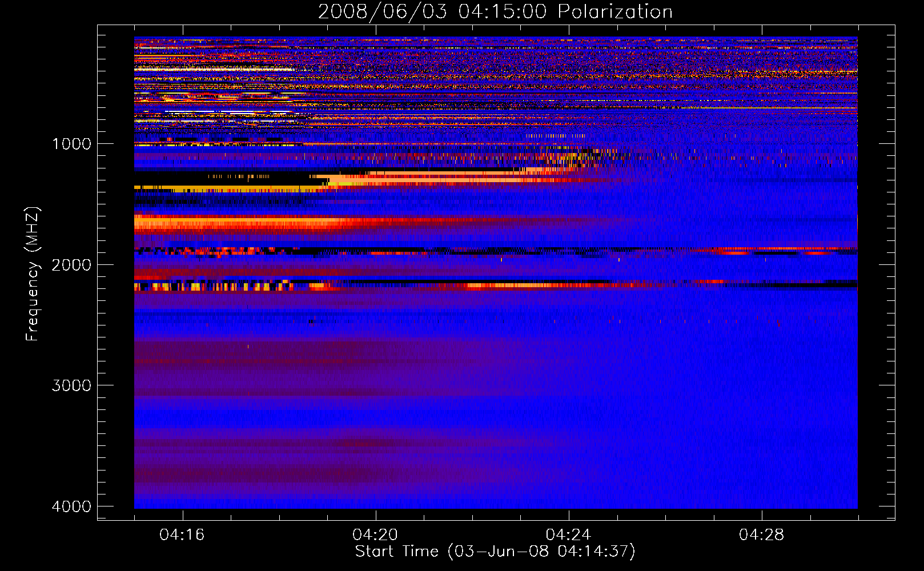
Task: Click the 3000 frequency tick label
Action: tap(71, 385)
